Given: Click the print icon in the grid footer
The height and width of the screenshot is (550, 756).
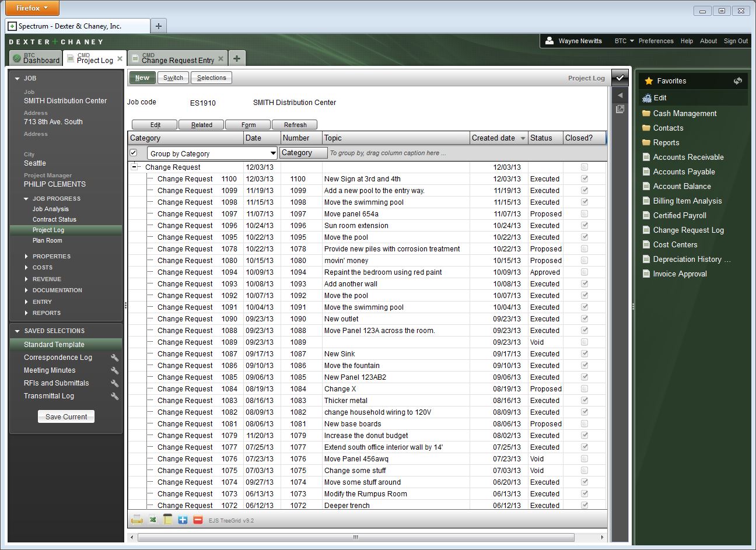Looking at the screenshot, I should coord(136,520).
